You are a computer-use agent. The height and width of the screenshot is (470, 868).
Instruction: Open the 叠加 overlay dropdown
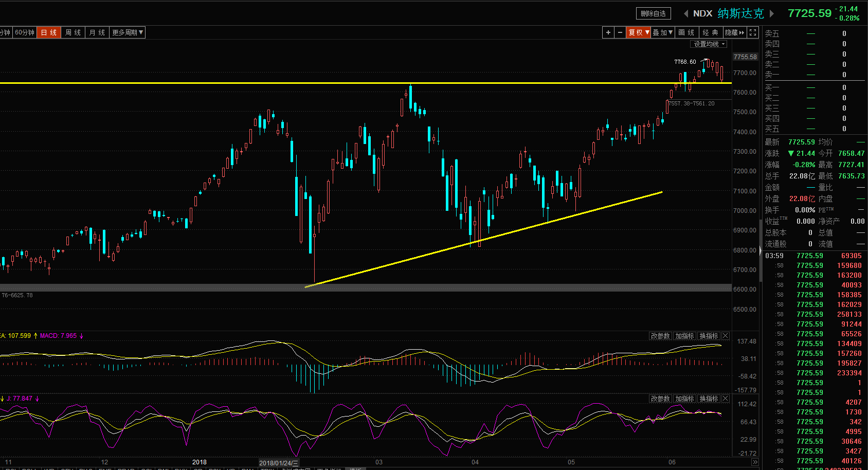tap(663, 32)
